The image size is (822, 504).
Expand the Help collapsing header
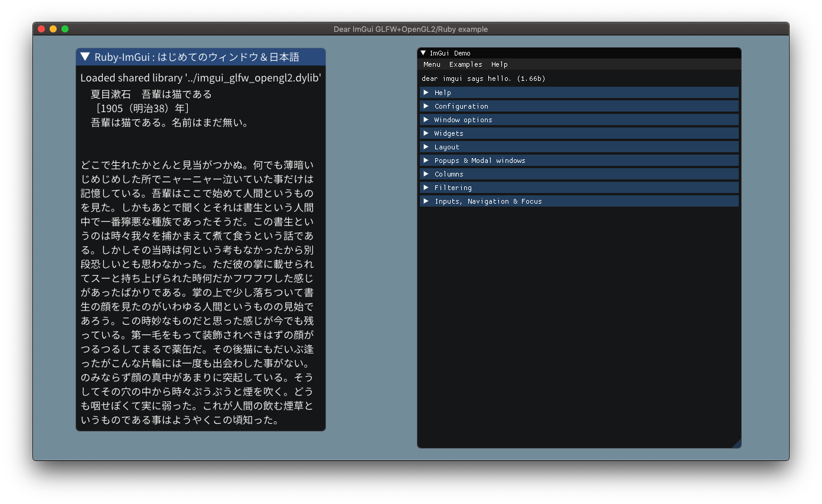point(579,93)
